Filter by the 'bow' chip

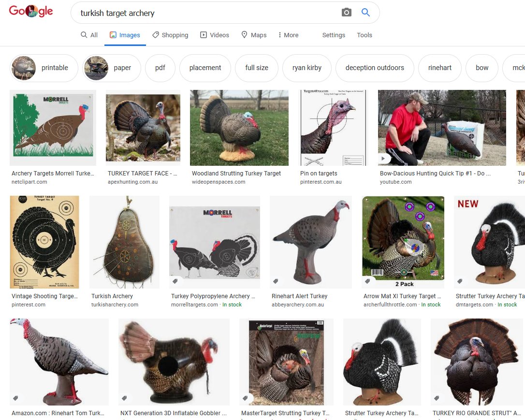tap(482, 68)
